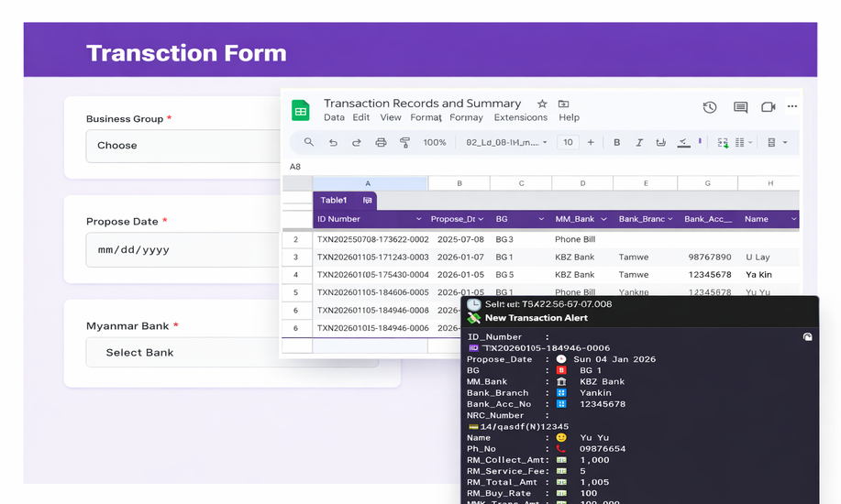Select row 3 header number
Screen dimensions: 841x504
296,257
